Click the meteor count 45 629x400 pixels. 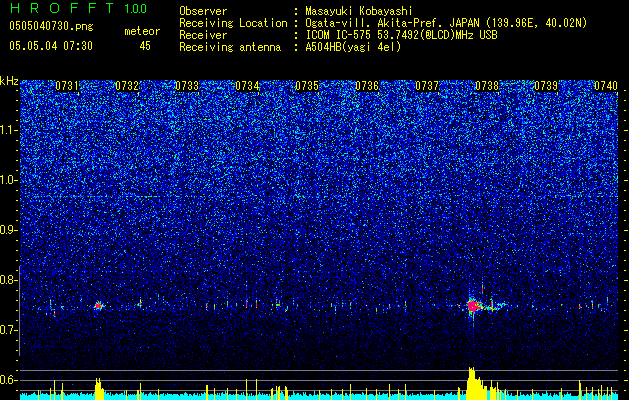click(x=145, y=46)
